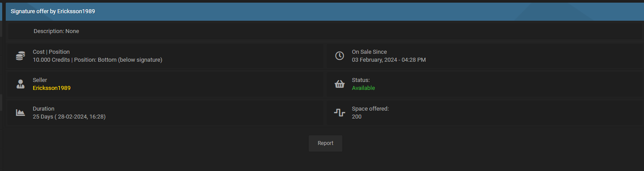Click the person icon beside Seller
The height and width of the screenshot is (171, 644).
(20, 84)
